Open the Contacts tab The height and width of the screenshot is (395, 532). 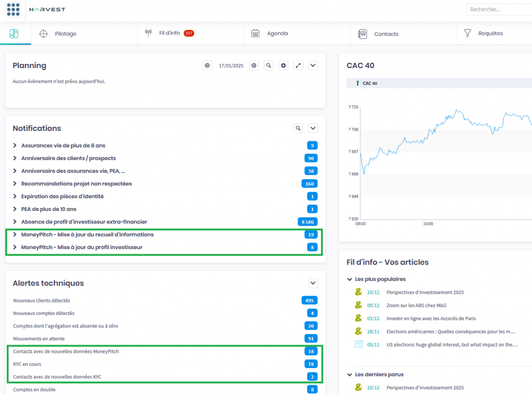tap(386, 34)
